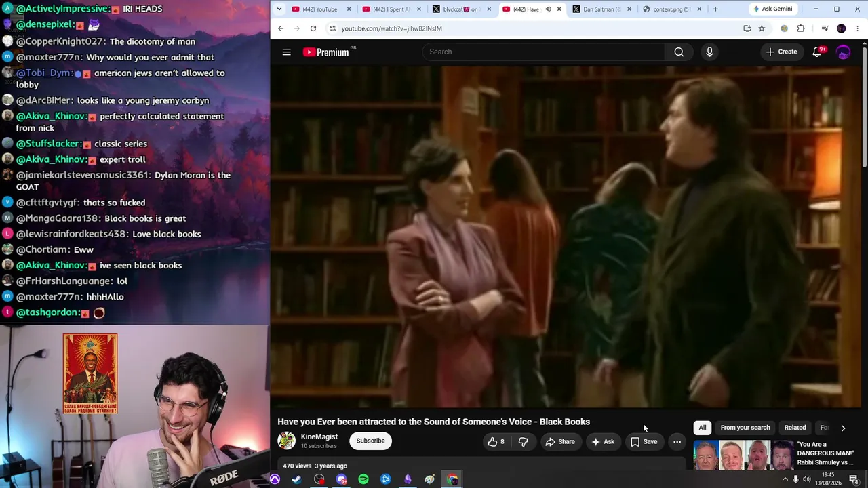
Task: Open Google Chrome taskbar icon
Action: coord(452,480)
